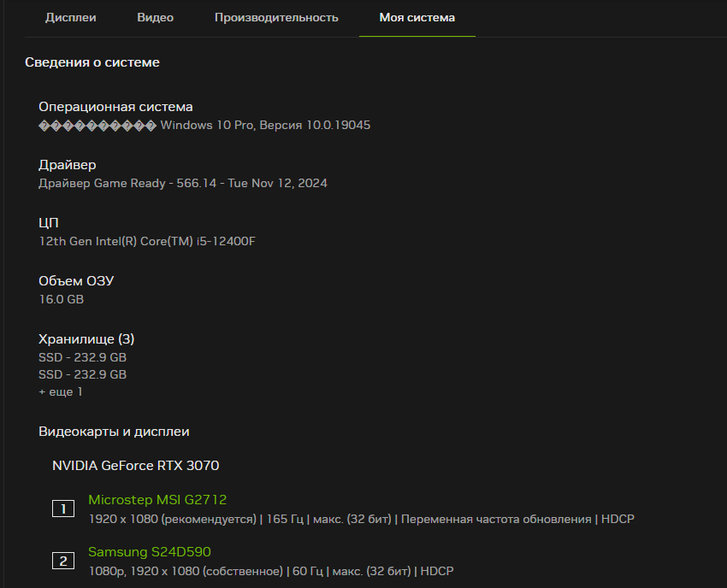Click the Видеокарты и дисплеи heading
Screen dimensions: 727x588
point(114,432)
